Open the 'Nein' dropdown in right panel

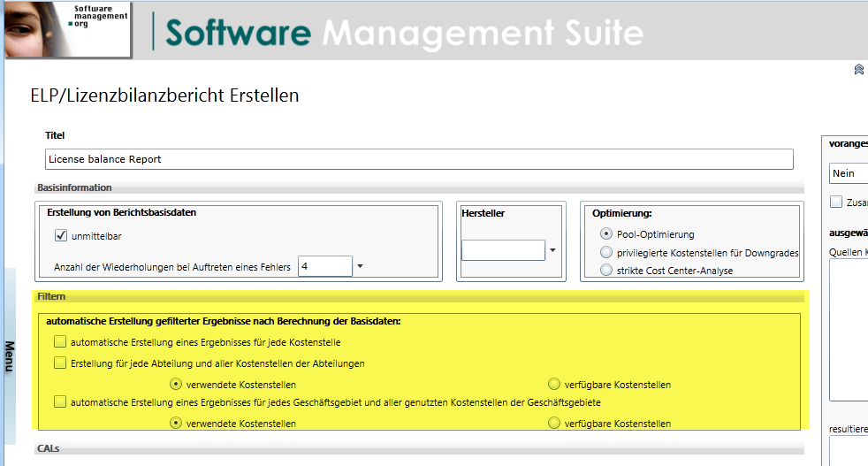click(x=849, y=173)
